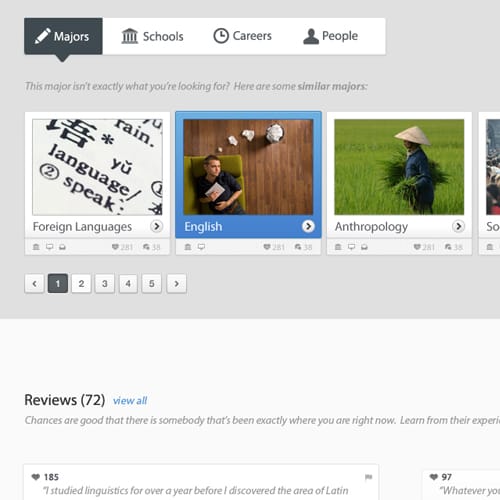500x500 pixels.
Task: Switch to the People tab
Action: coord(330,36)
